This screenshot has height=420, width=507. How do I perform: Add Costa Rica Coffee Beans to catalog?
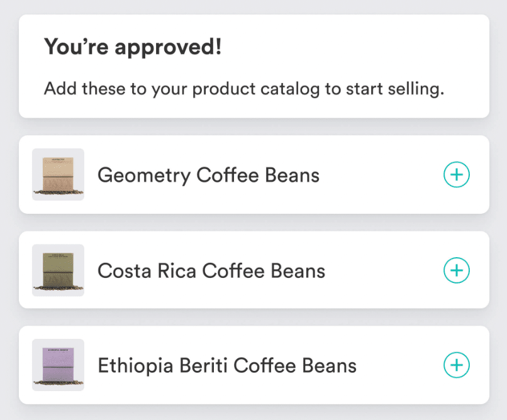(457, 270)
